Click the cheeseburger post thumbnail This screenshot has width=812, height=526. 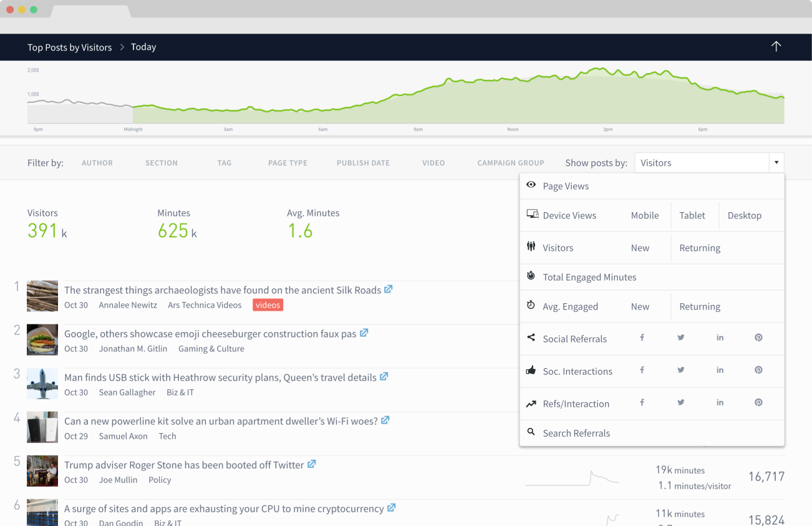click(42, 339)
